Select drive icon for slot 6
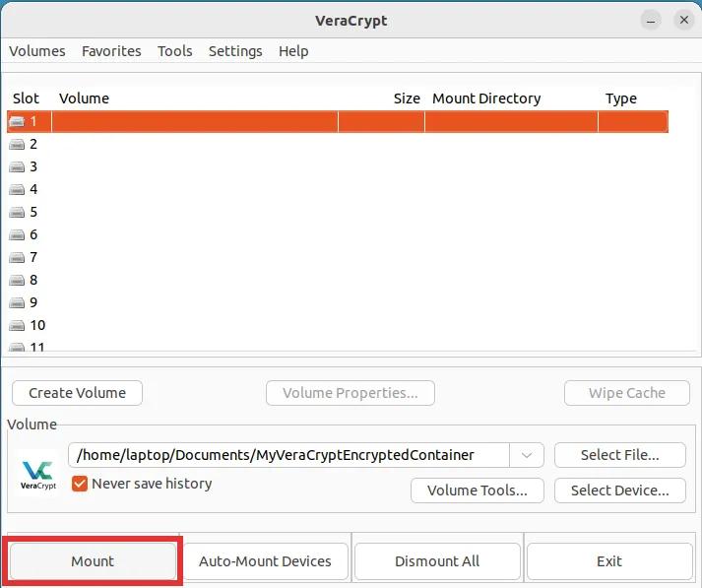Viewport: 702px width, 588px height. 17,234
